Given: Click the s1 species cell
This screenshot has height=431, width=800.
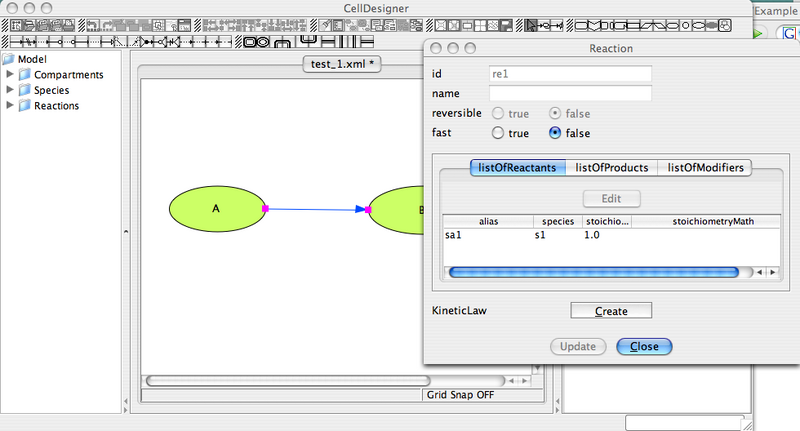Looking at the screenshot, I should [558, 235].
